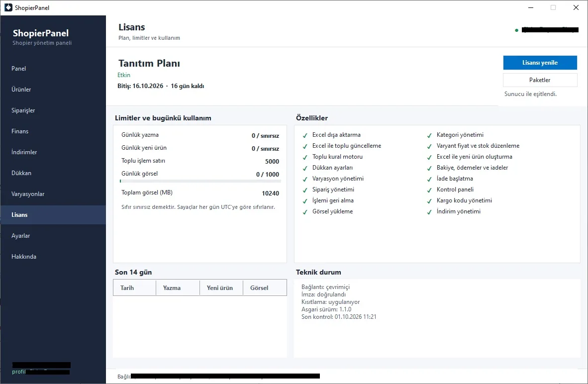
Task: Click the feature text 'Dükkan ayarları'
Action: (x=332, y=168)
